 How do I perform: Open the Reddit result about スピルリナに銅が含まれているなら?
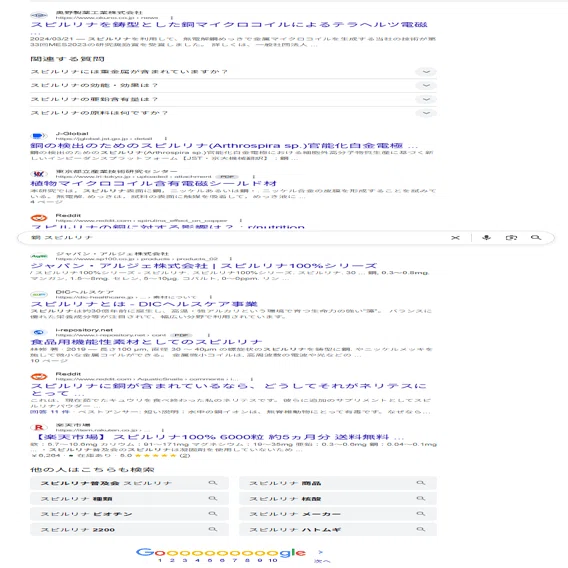[228, 389]
